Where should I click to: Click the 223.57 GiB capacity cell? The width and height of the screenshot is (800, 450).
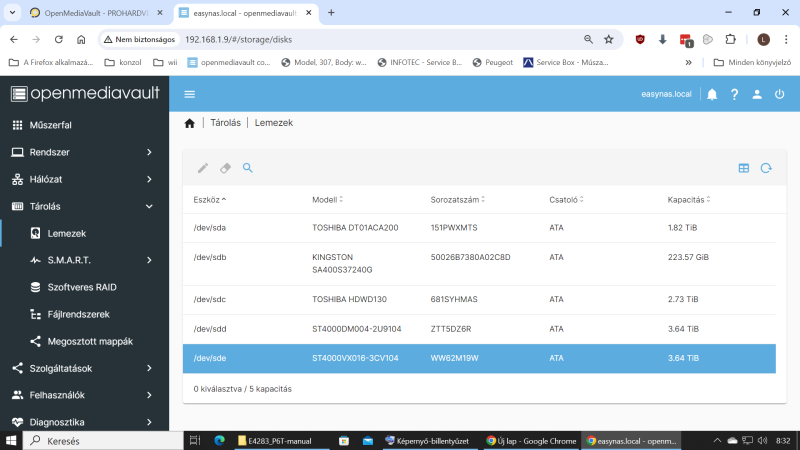click(x=688, y=257)
